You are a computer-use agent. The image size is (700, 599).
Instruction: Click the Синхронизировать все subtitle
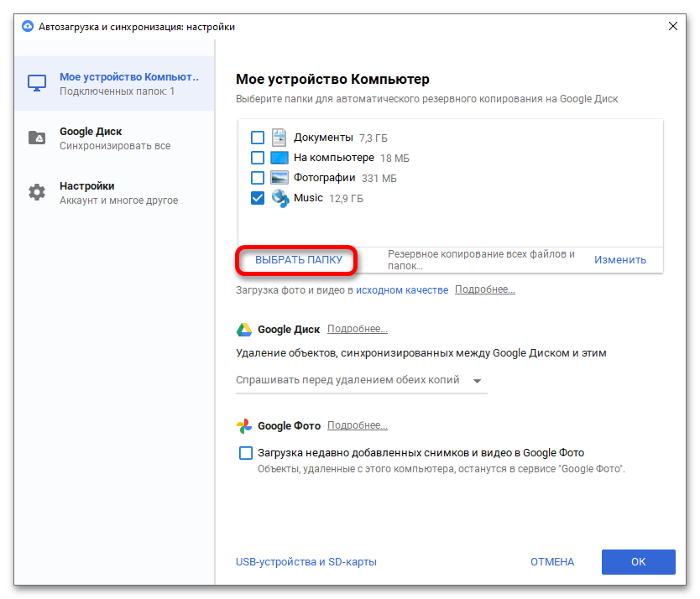pos(115,146)
